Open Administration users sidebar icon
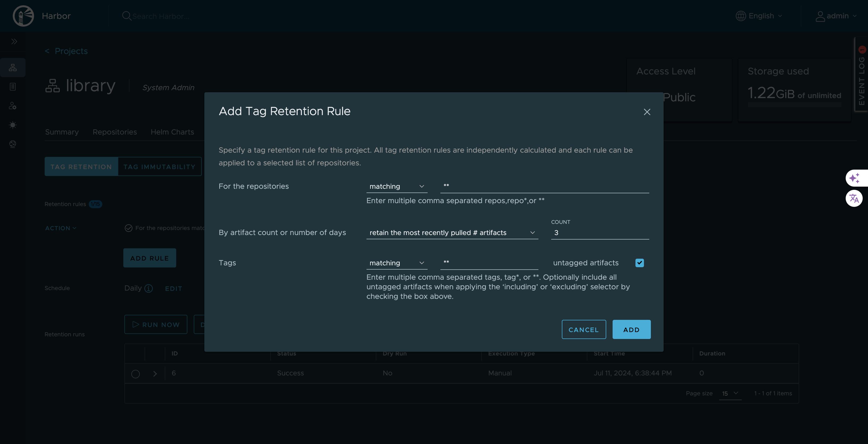 click(x=13, y=106)
